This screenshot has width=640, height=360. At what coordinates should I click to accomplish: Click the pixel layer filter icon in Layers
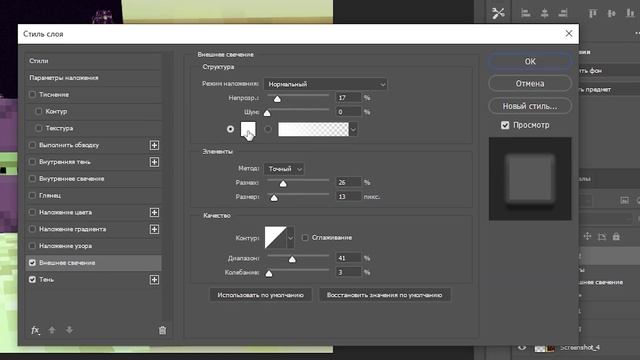[624, 200]
